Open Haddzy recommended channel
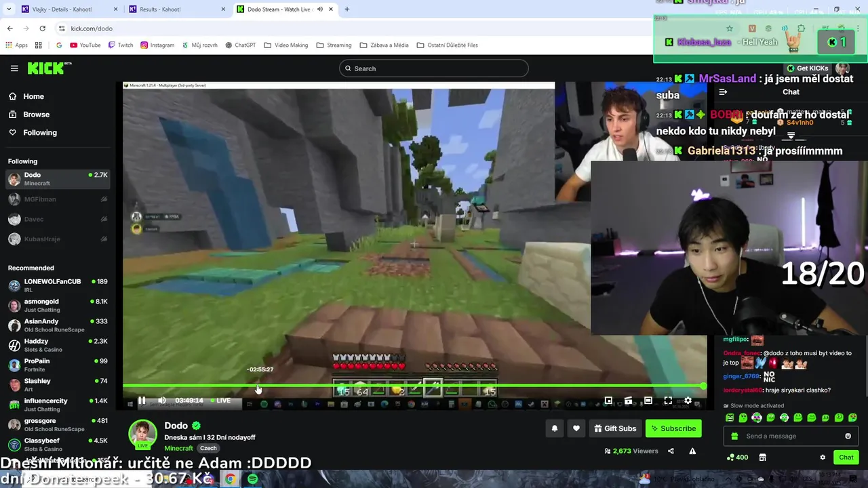This screenshot has height=488, width=868. point(58,345)
